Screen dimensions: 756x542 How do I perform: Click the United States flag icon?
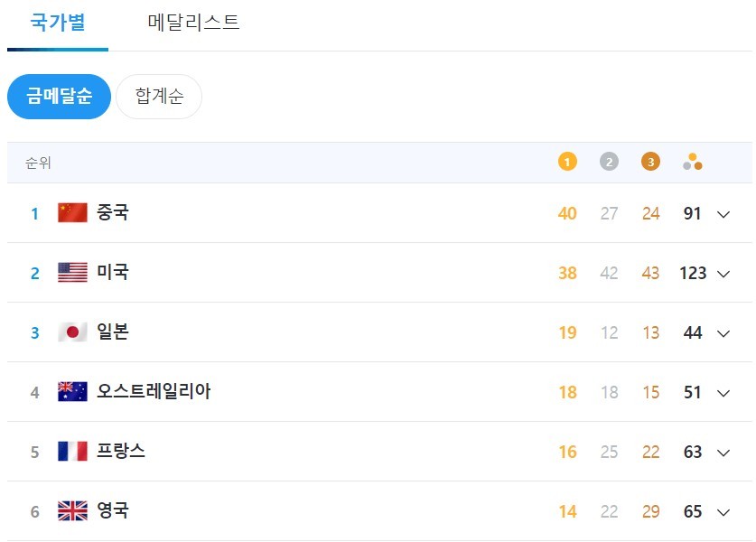click(x=72, y=273)
